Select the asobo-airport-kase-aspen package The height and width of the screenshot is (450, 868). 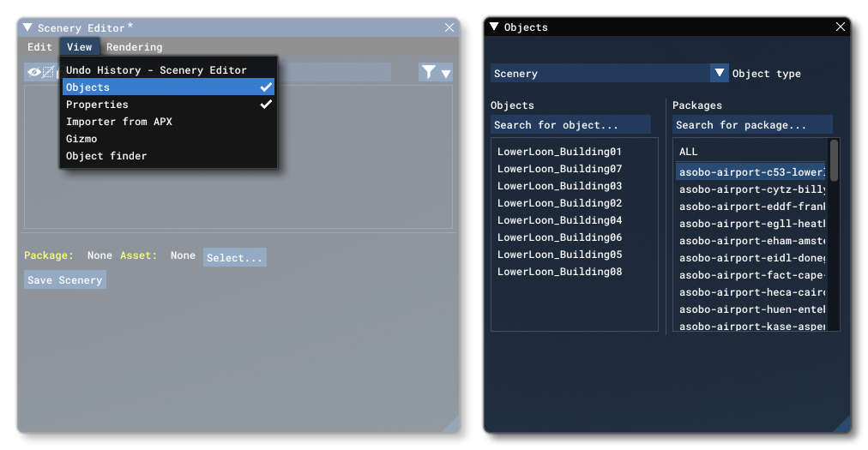750,326
